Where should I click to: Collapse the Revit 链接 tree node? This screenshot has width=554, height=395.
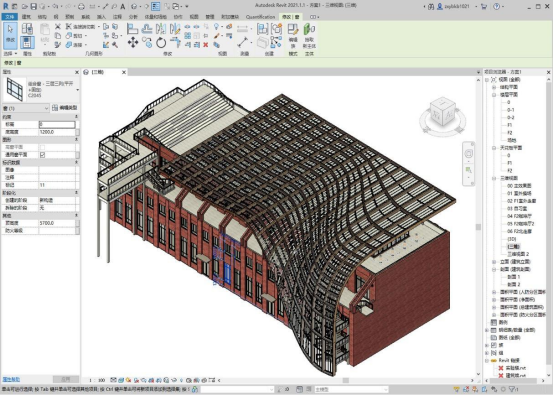487,360
